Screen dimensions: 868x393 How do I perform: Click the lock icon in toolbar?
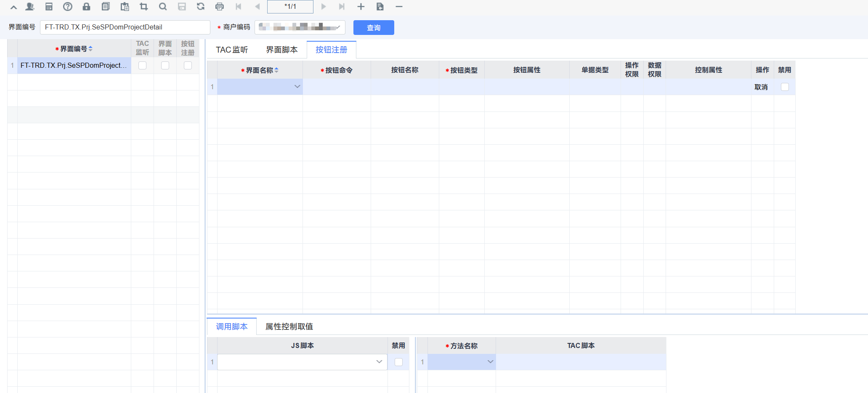pos(87,7)
